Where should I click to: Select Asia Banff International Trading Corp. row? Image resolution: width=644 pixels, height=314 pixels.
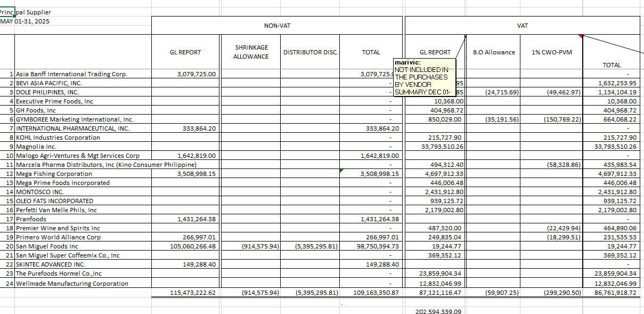[x=83, y=74]
